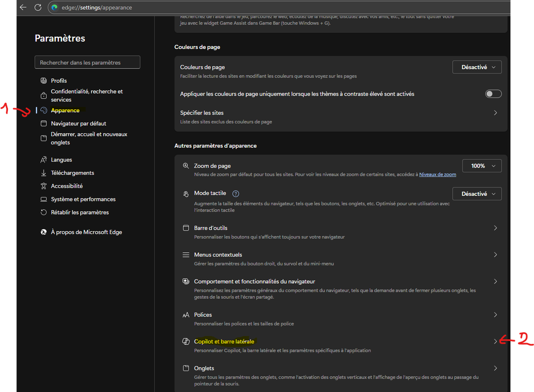Open Menus contextuels settings row

click(341, 259)
